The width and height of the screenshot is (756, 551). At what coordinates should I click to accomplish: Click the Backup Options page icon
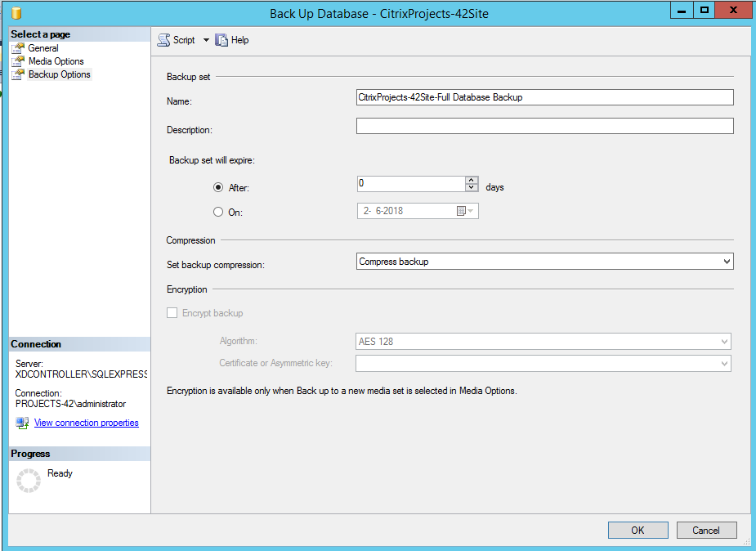pyautogui.click(x=18, y=74)
